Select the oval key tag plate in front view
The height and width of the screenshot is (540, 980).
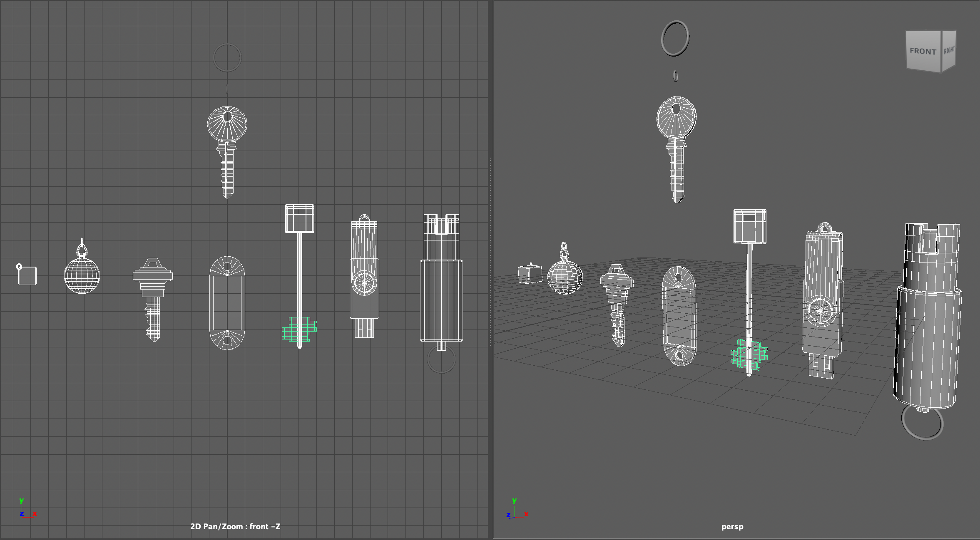click(227, 303)
